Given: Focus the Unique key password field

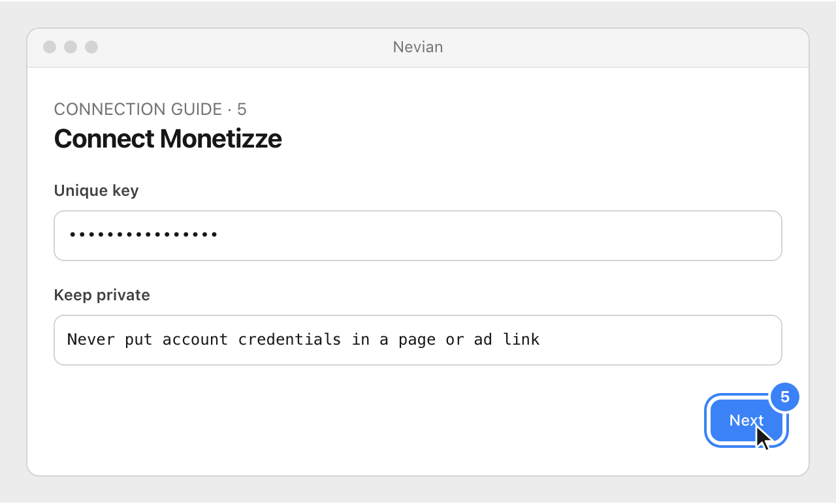Looking at the screenshot, I should click(418, 236).
